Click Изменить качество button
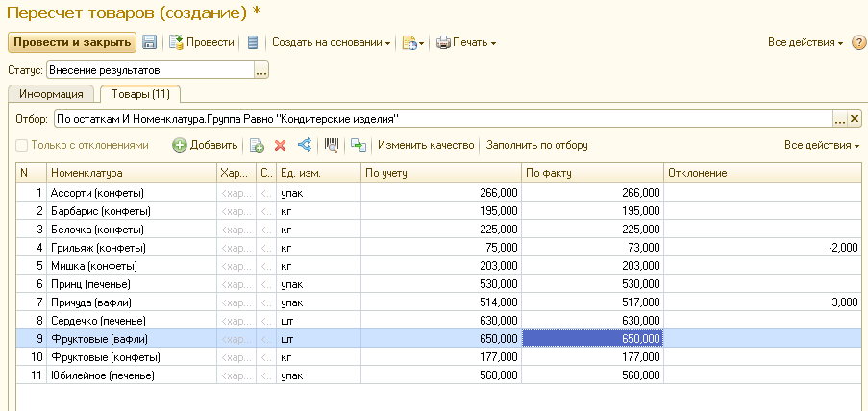Viewport: 868px width, 411px height. pyautogui.click(x=426, y=145)
